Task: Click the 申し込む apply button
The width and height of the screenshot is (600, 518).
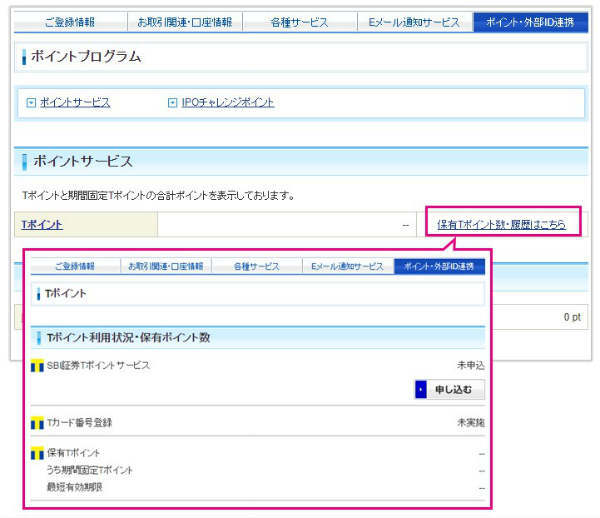Action: (x=450, y=389)
